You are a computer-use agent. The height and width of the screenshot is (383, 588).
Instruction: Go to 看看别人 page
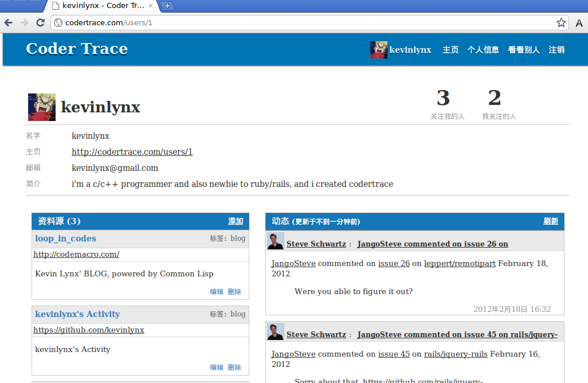[524, 50]
